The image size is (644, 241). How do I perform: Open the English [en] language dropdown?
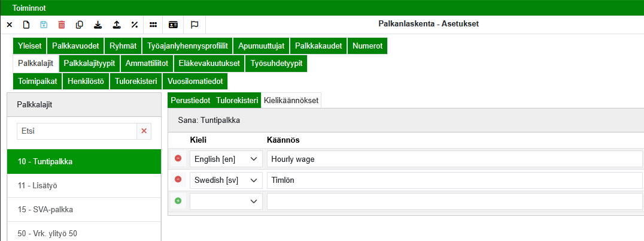point(226,159)
